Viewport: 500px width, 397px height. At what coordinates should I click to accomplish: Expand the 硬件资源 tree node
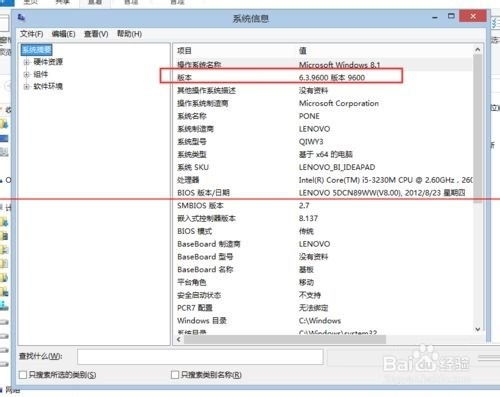coord(26,62)
